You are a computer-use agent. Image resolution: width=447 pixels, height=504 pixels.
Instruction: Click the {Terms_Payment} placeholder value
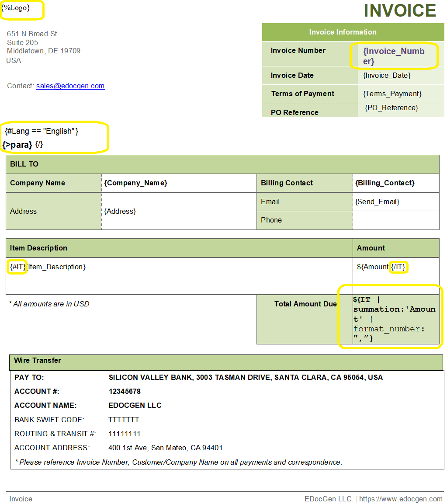[x=392, y=94]
